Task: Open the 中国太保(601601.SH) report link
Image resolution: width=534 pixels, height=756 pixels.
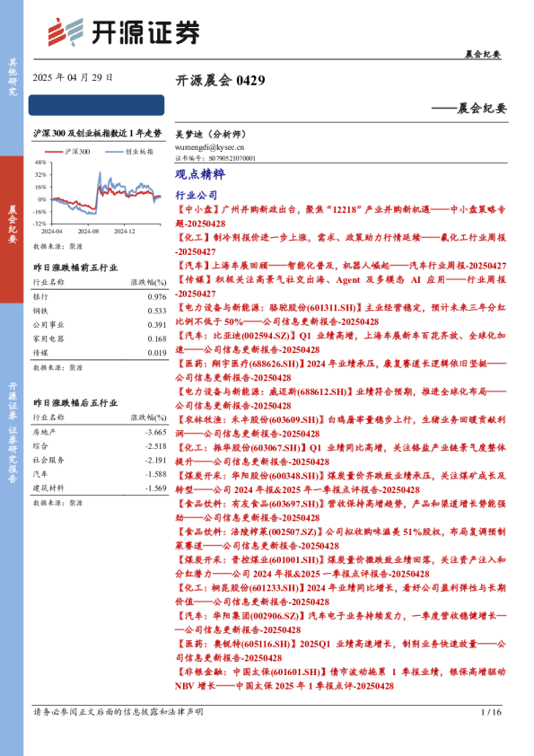Action: pos(340,678)
